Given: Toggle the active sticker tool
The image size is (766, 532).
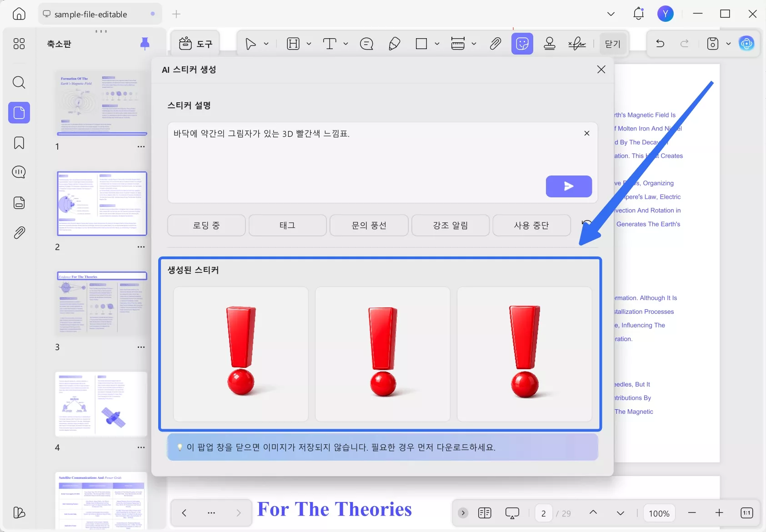Looking at the screenshot, I should coord(522,44).
